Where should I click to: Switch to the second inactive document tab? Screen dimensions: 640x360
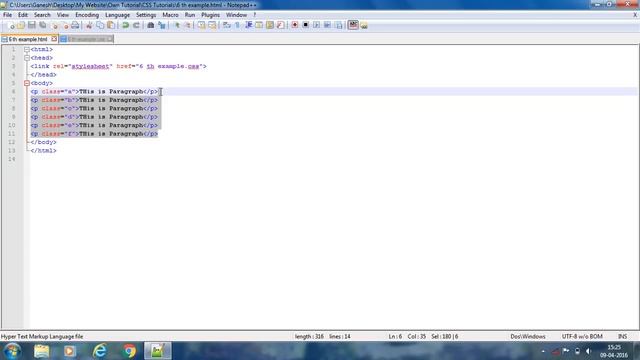pos(87,39)
